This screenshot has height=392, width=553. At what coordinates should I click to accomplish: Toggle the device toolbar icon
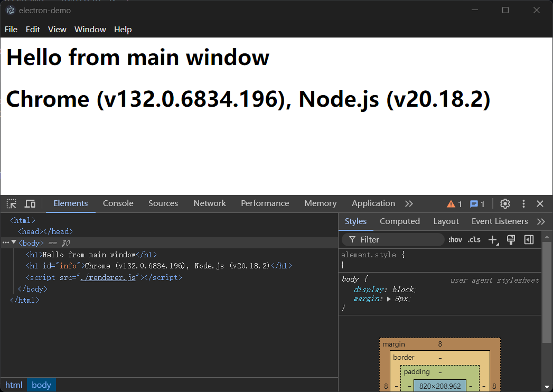[30, 203]
